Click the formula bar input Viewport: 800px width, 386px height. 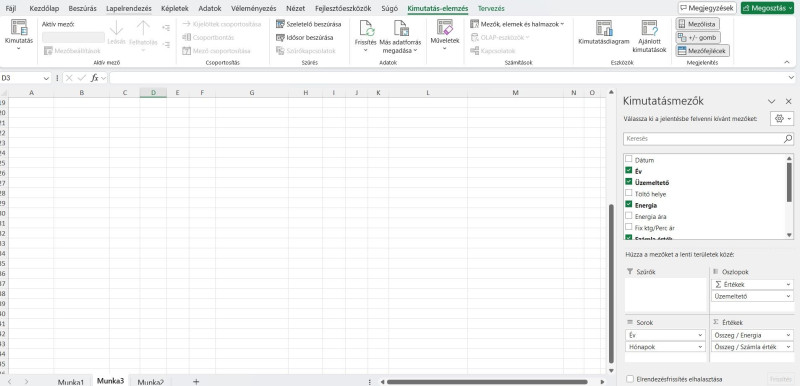(x=449, y=78)
